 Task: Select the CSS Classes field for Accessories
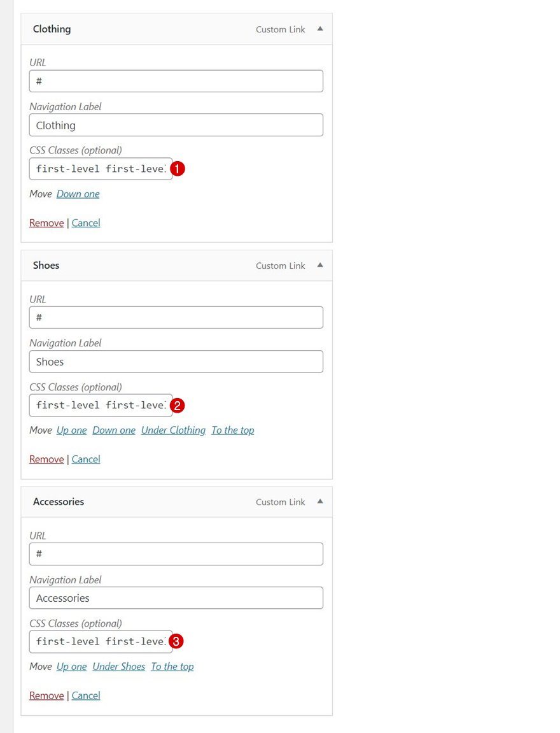(x=100, y=641)
